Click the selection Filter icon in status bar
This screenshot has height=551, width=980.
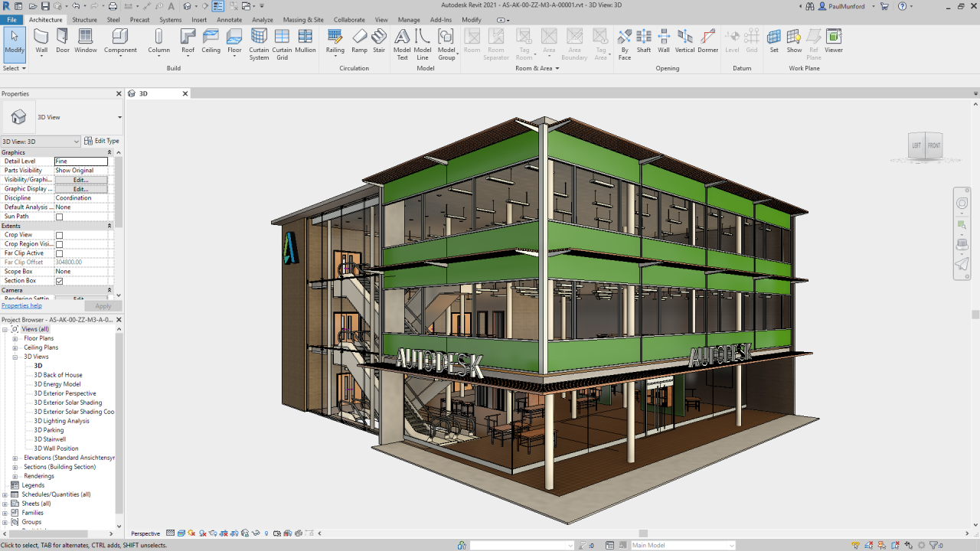[933, 545]
